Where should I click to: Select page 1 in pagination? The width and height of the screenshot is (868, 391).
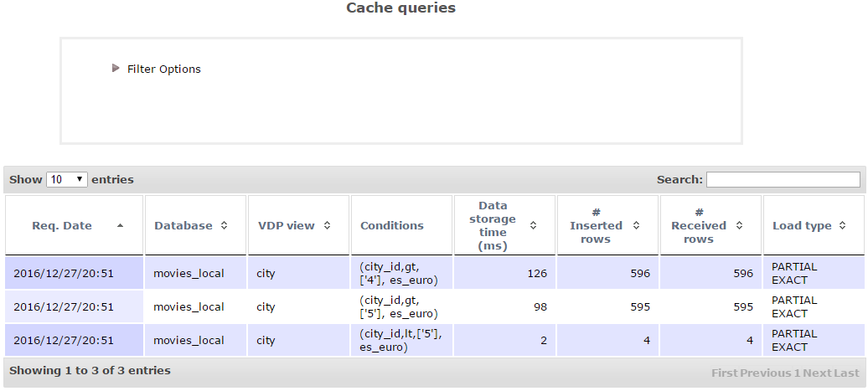[797, 373]
